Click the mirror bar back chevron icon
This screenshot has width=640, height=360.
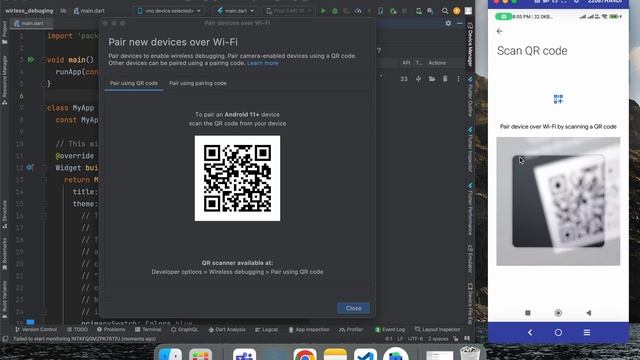(530, 333)
